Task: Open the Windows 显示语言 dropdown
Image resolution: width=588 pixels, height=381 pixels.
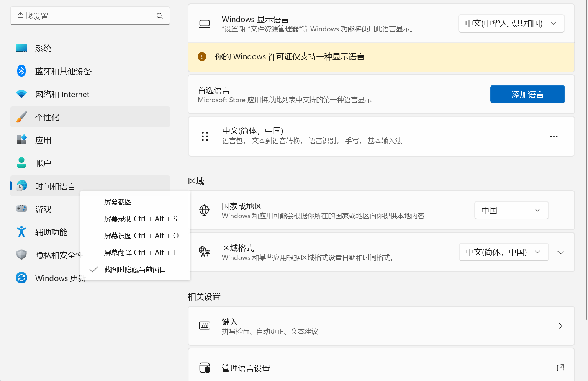Action: (x=511, y=23)
